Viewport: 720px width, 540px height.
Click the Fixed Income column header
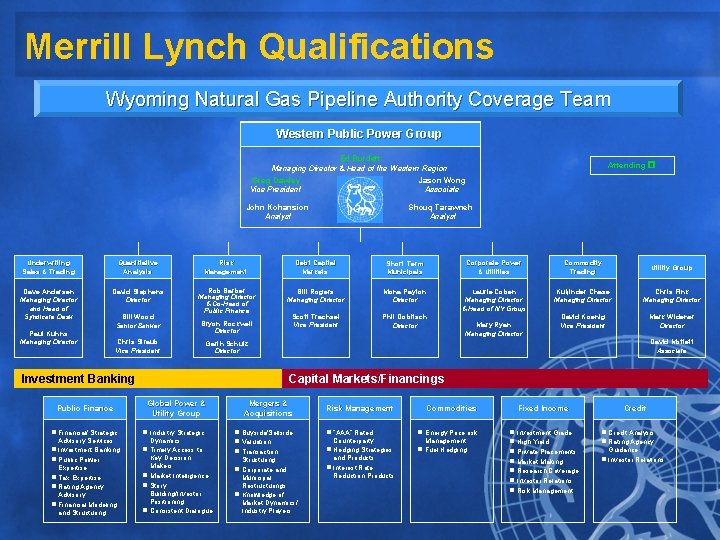[543, 408]
